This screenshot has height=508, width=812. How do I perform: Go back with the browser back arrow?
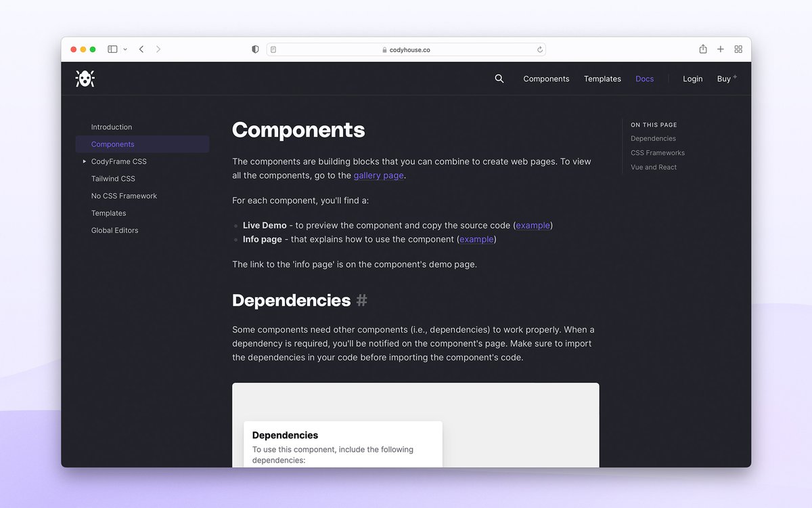click(141, 49)
